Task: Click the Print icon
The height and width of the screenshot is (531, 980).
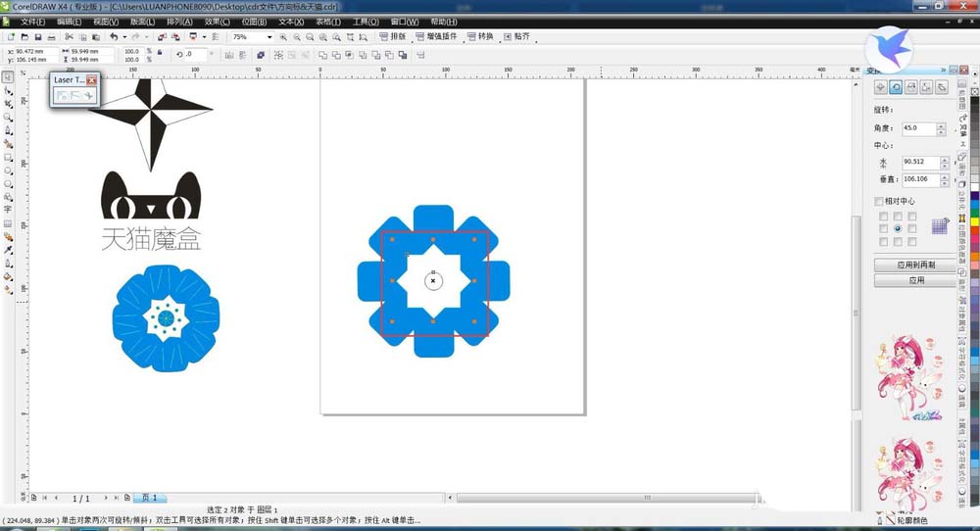Action: click(x=51, y=37)
